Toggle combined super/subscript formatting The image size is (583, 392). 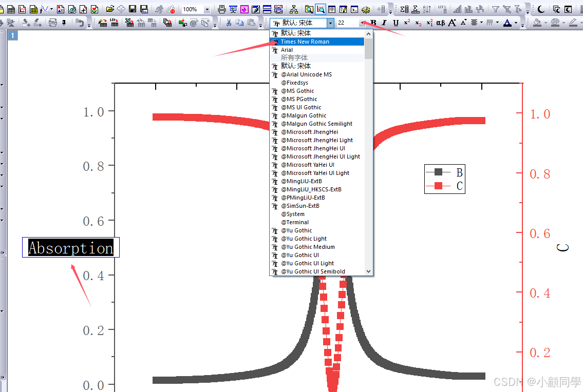coord(429,23)
